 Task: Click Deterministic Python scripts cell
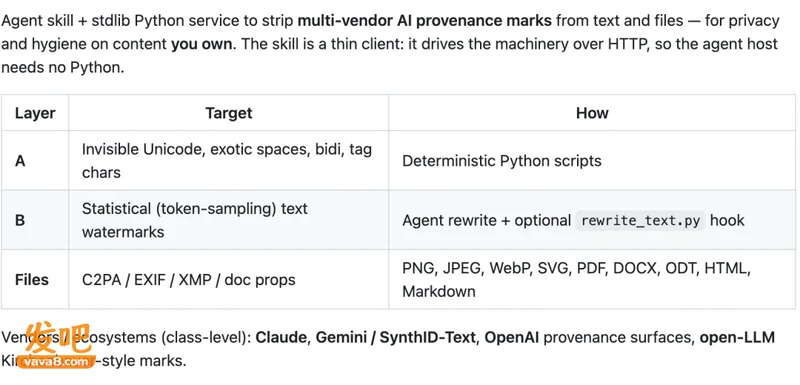click(592, 161)
